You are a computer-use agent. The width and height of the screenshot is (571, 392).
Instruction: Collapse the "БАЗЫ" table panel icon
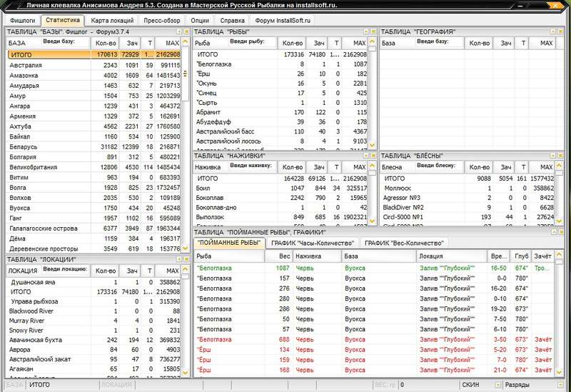click(180, 31)
